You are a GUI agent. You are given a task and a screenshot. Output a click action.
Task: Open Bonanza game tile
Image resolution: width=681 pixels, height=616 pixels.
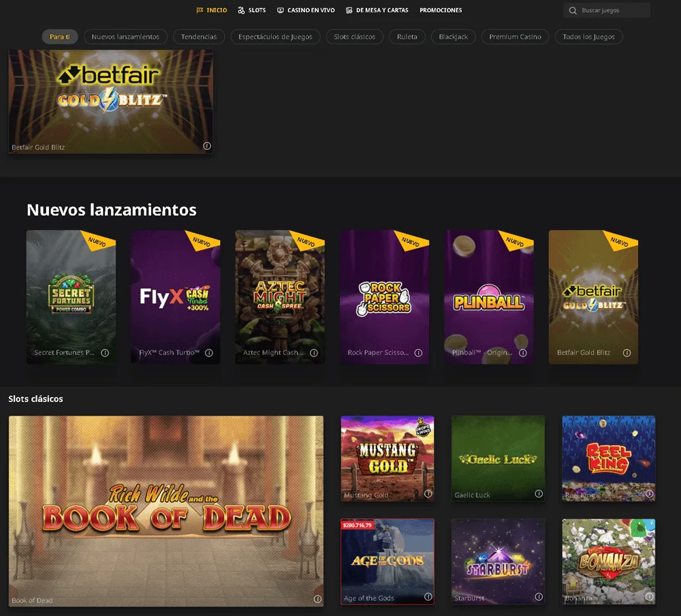pyautogui.click(x=609, y=561)
